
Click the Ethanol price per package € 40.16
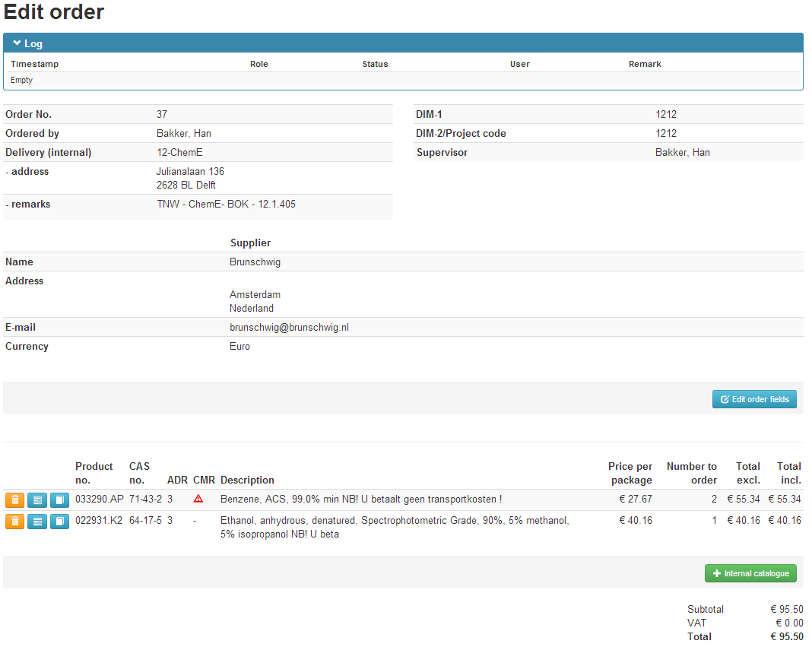point(636,520)
